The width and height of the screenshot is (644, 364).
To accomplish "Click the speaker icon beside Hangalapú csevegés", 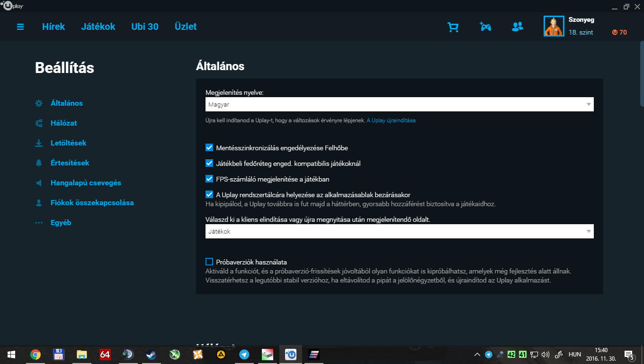I will tap(39, 183).
